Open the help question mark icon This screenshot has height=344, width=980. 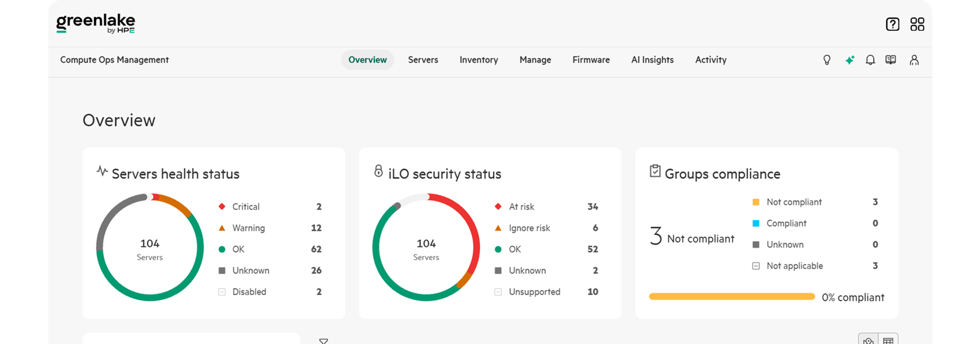click(x=893, y=24)
